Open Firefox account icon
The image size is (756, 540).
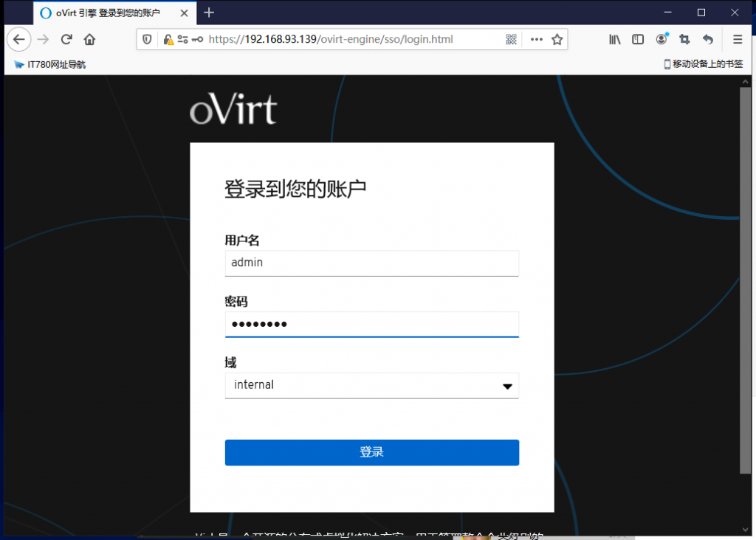coord(662,38)
